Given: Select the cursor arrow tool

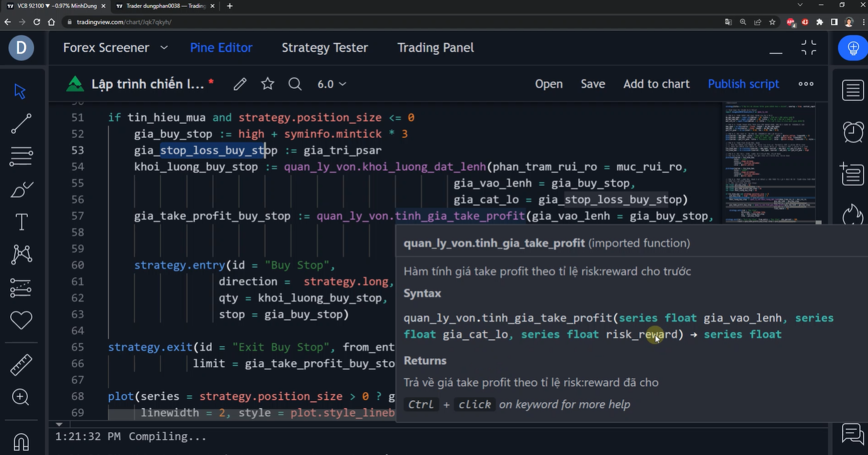Looking at the screenshot, I should [20, 91].
